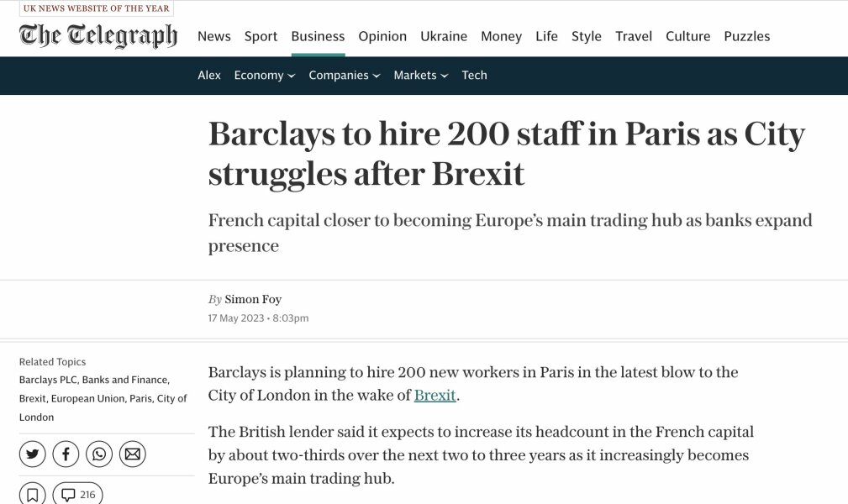Click the UK News Website of the Year badge
Screen dimensions: 848x504
pos(95,8)
